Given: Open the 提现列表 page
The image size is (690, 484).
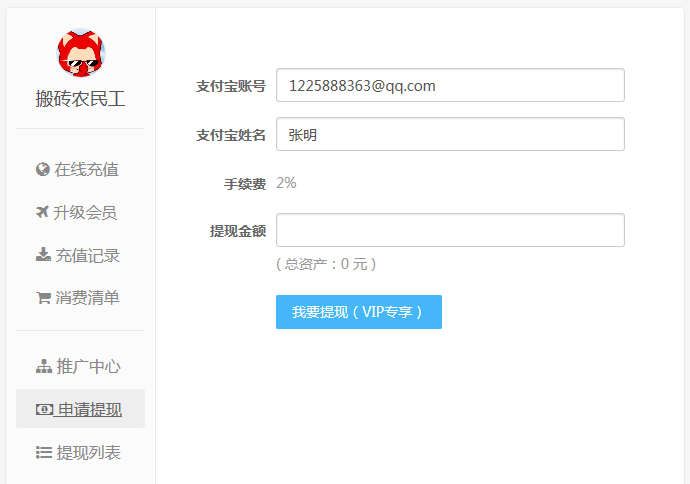Looking at the screenshot, I should click(x=88, y=453).
